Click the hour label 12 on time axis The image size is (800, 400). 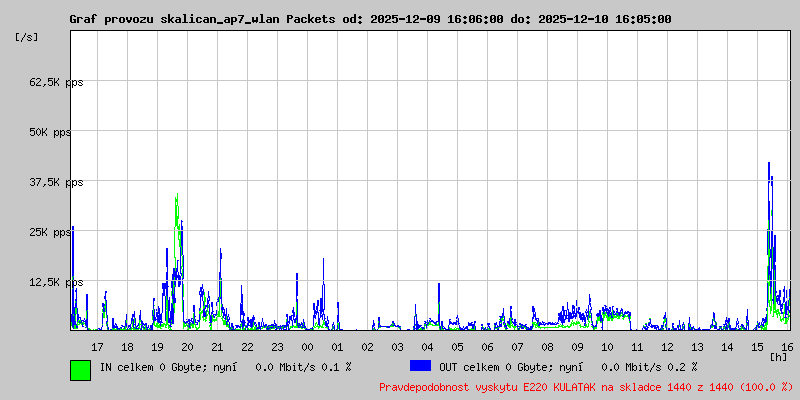pos(667,347)
